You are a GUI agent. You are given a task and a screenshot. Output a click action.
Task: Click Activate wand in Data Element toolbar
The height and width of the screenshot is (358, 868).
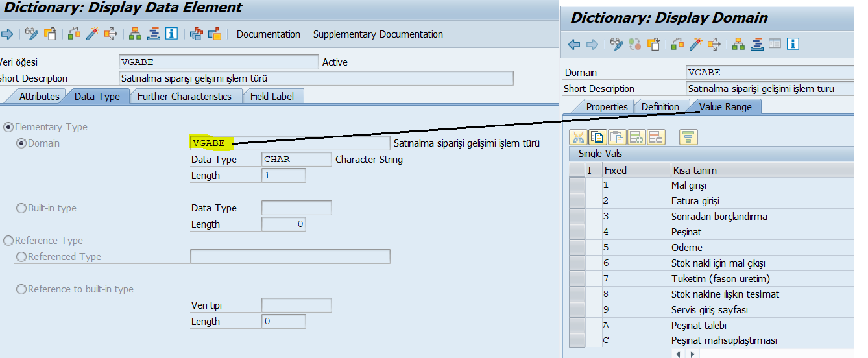pyautogui.click(x=92, y=34)
